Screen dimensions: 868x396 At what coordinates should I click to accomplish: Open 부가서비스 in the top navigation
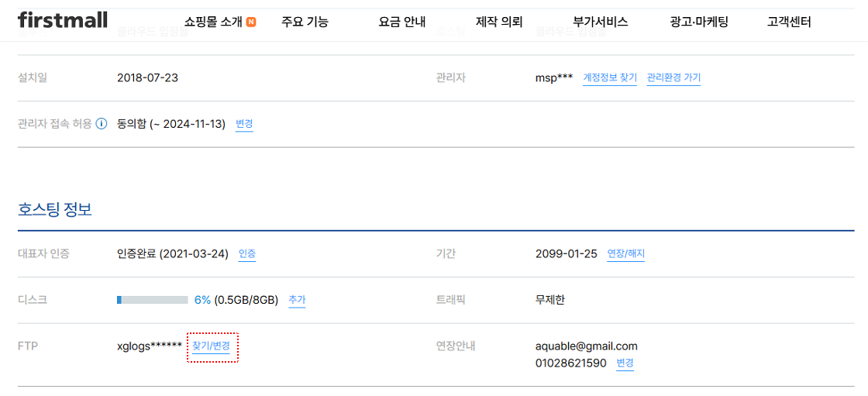tap(601, 22)
